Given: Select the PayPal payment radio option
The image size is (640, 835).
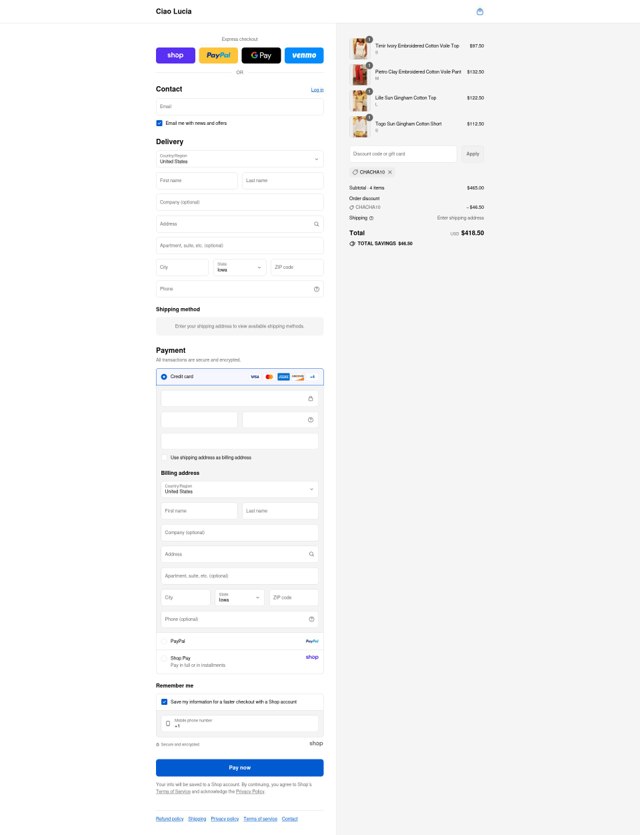Looking at the screenshot, I should click(x=164, y=641).
